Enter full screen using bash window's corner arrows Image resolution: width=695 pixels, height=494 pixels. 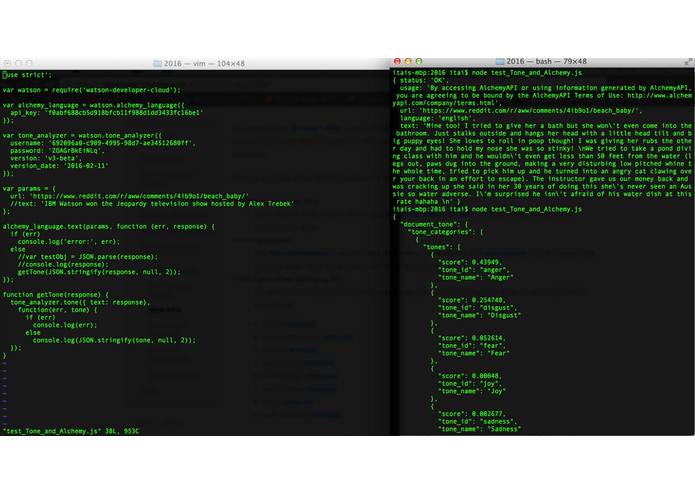(688, 62)
